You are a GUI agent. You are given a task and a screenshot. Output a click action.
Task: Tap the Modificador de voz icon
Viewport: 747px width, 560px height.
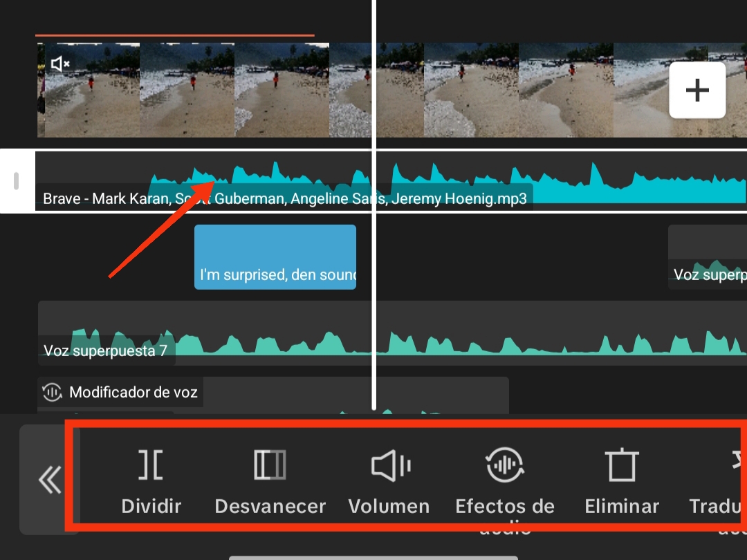[x=52, y=393]
